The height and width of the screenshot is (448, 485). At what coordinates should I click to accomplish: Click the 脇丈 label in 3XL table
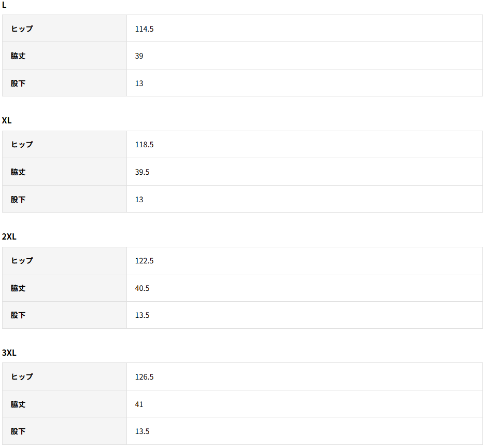coord(18,404)
